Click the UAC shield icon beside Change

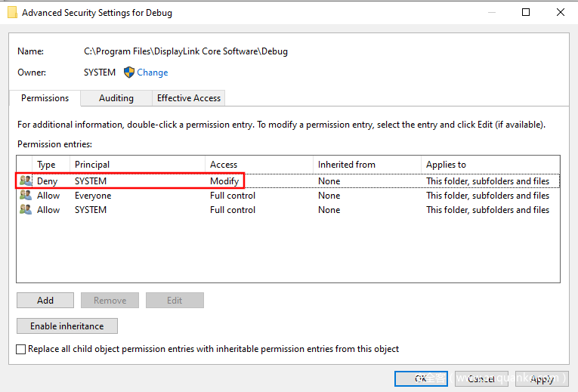tap(128, 73)
